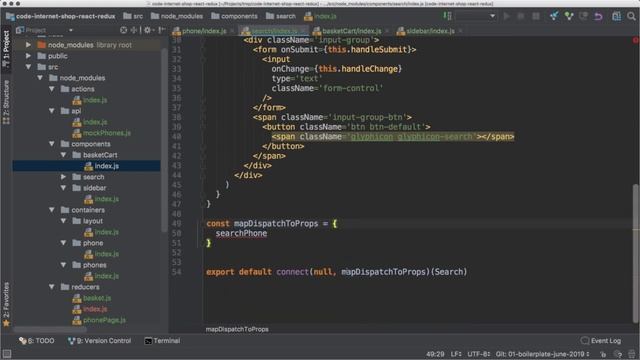Image resolution: width=640 pixels, height=360 pixels.
Task: Expand the search folder in tree
Action: pos(63,177)
